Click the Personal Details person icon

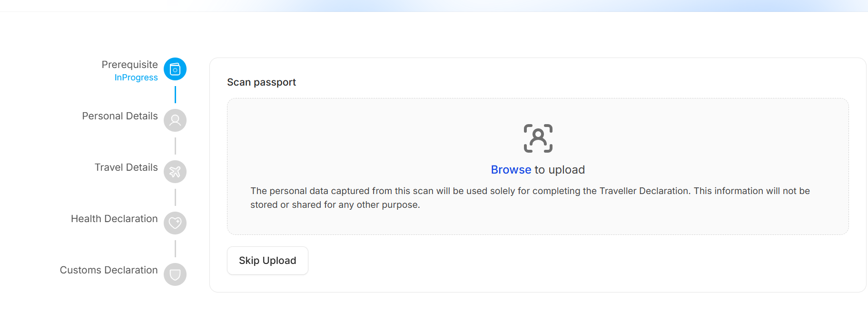(175, 120)
